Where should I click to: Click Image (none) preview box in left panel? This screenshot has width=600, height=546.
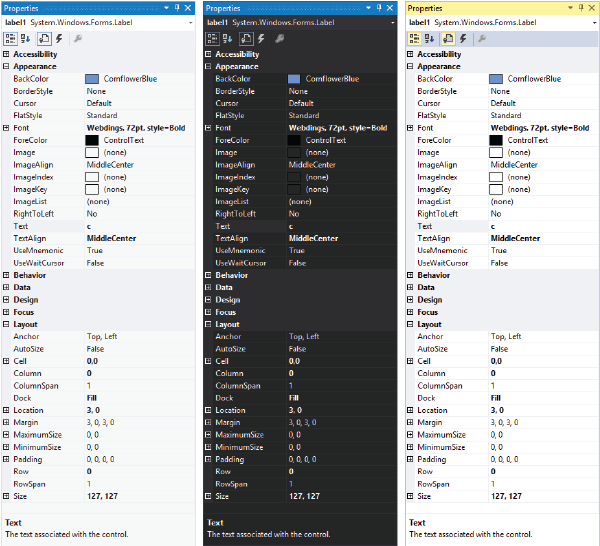coord(92,152)
